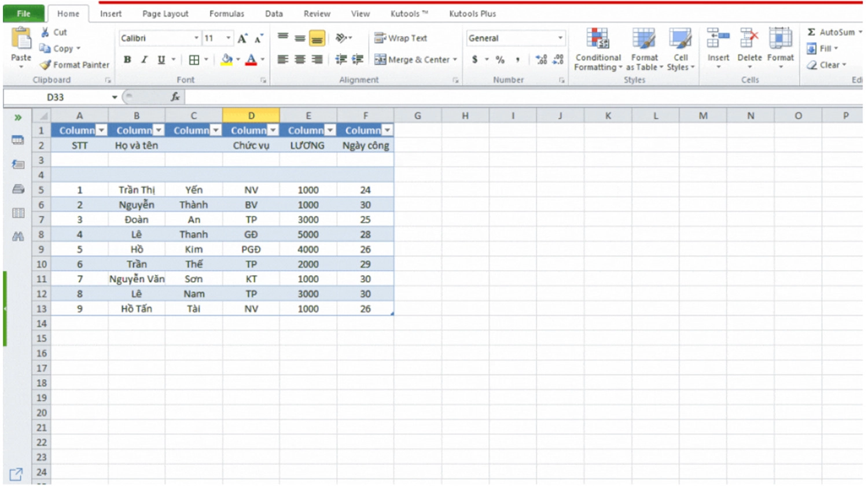The width and height of the screenshot is (868, 487).
Task: Switch to the Data tab
Action: pos(274,13)
